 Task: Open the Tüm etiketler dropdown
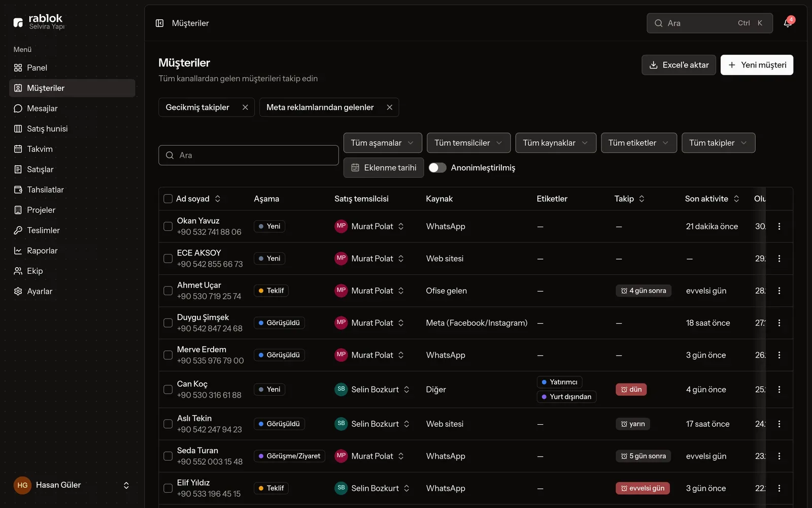[x=638, y=143]
